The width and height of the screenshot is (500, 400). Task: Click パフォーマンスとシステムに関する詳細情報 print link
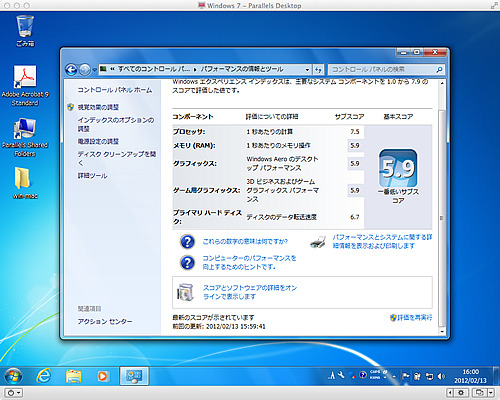pyautogui.click(x=382, y=241)
